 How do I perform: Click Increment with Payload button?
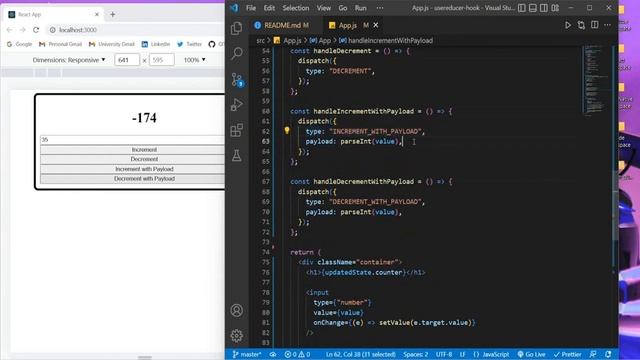(x=133, y=169)
